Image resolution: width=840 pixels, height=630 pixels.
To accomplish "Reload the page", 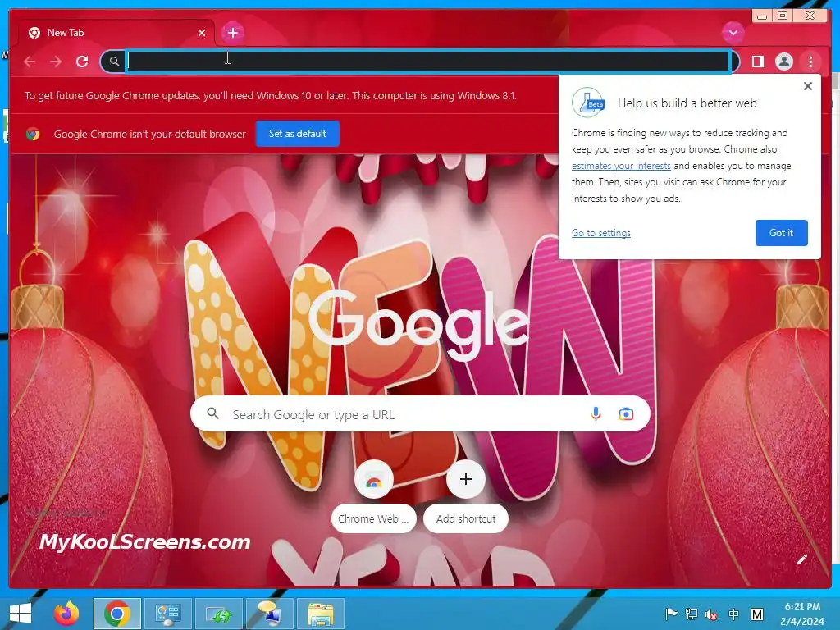I will click(82, 62).
